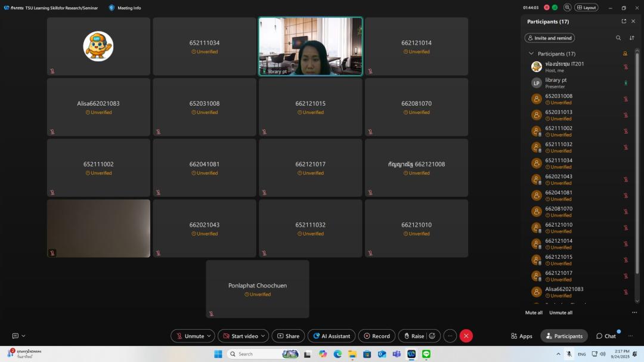Leave the meeting with red X button
This screenshot has width=644, height=362.
[466, 336]
